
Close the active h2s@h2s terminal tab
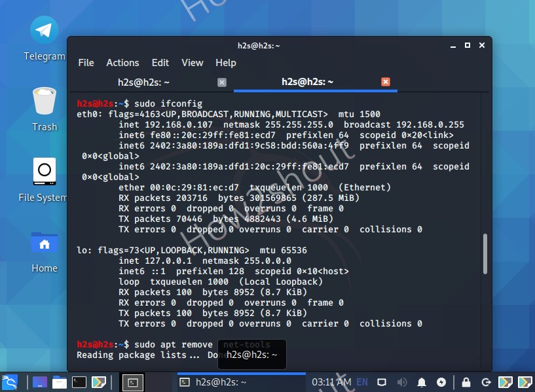tap(386, 82)
